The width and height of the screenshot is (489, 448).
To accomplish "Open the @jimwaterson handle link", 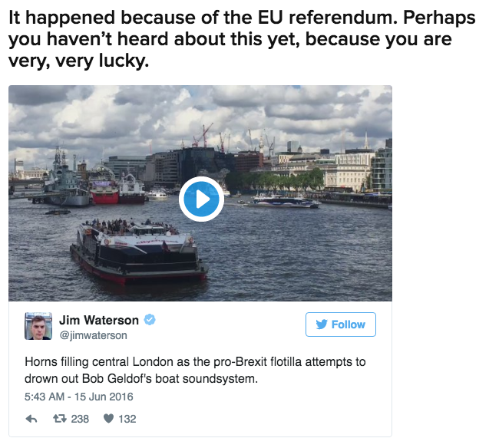I will [x=93, y=335].
